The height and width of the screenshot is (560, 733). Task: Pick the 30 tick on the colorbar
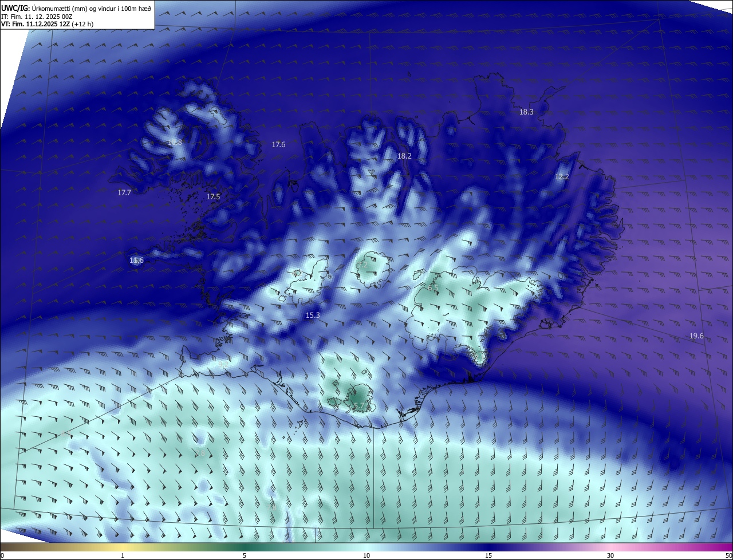(610, 556)
